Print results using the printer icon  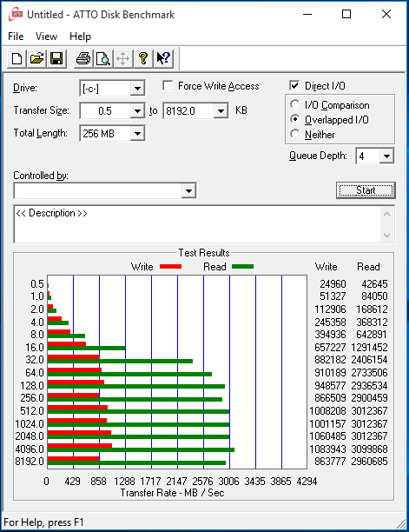coord(83,59)
